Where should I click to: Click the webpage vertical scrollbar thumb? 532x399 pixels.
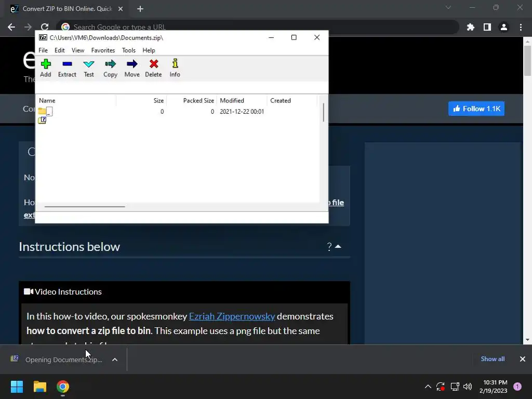click(x=527, y=60)
